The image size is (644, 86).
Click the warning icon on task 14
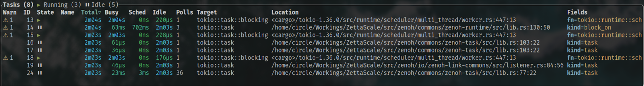[6, 28]
